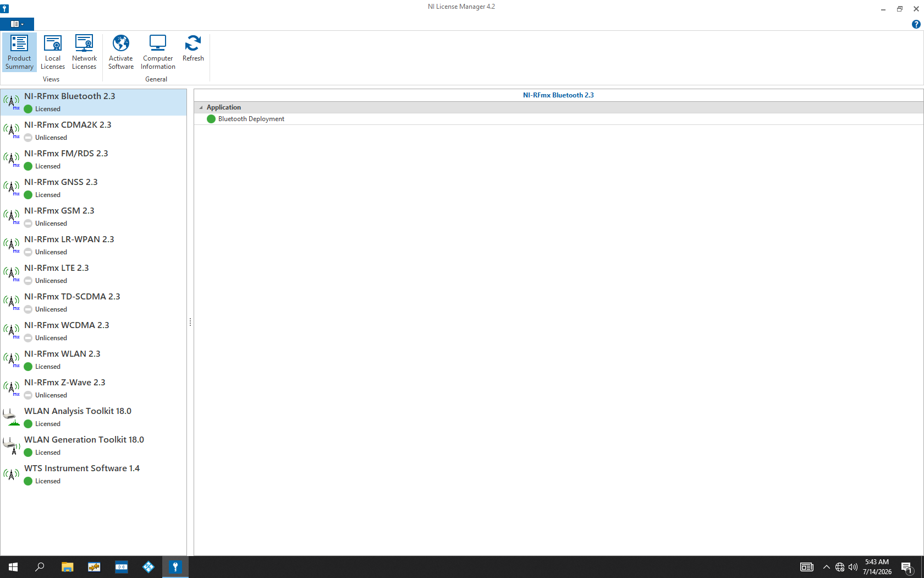Select NI-RFmx WLAN 2.3 product
The image size is (924, 578).
pyautogui.click(x=94, y=359)
